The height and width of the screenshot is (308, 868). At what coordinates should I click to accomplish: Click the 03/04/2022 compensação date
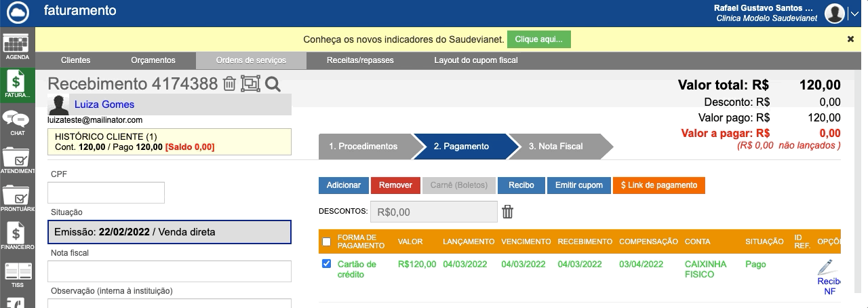pos(641,264)
